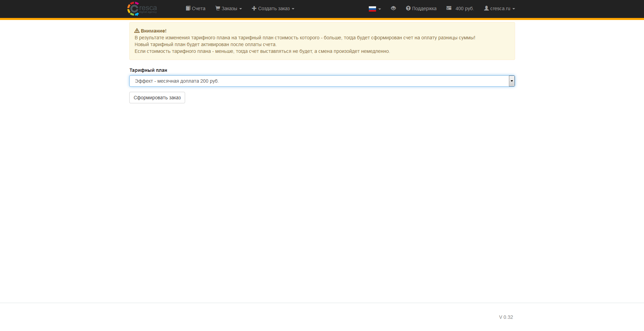Open the Счета menu item
The width and height of the screenshot is (644, 331).
[196, 8]
